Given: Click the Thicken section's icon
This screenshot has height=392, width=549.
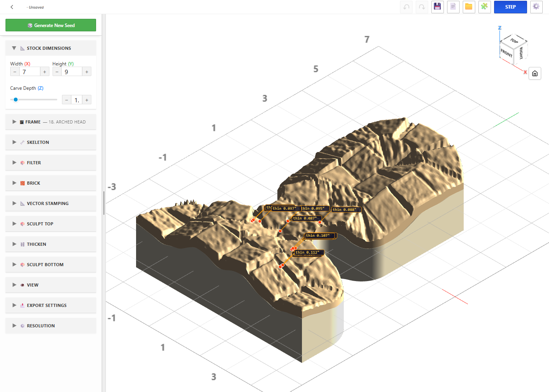Looking at the screenshot, I should [22, 244].
